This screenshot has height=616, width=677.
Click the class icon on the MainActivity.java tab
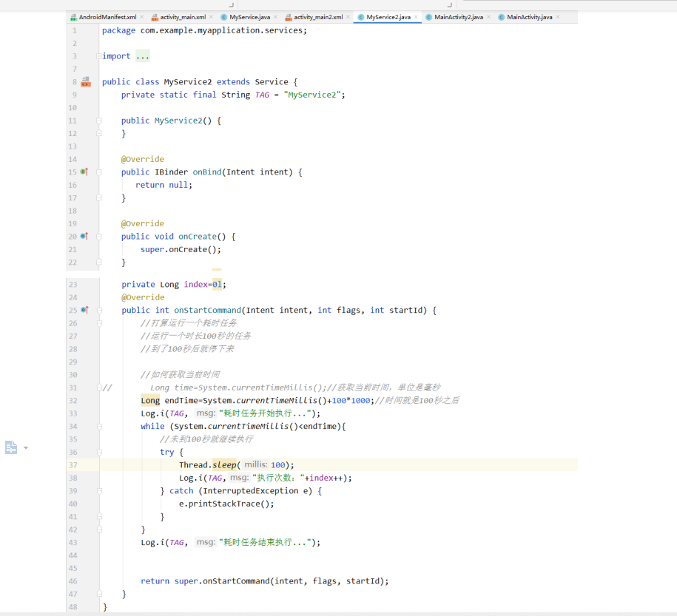coord(501,17)
